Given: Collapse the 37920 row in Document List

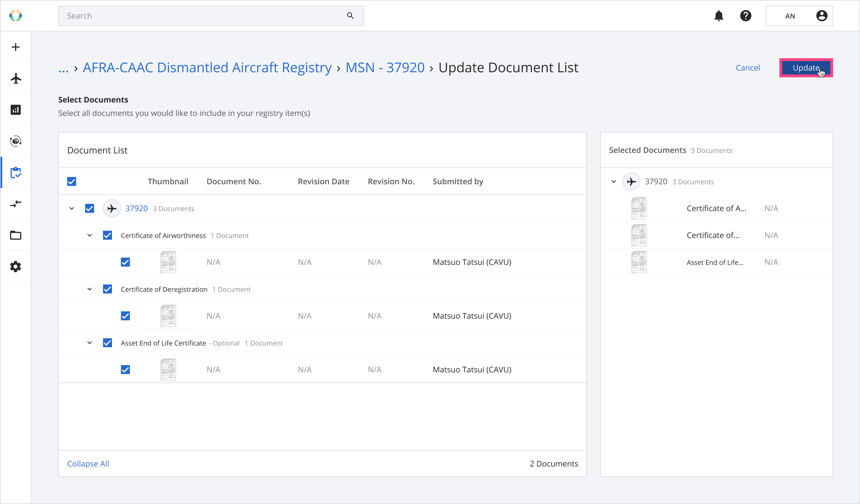Looking at the screenshot, I should [x=72, y=209].
